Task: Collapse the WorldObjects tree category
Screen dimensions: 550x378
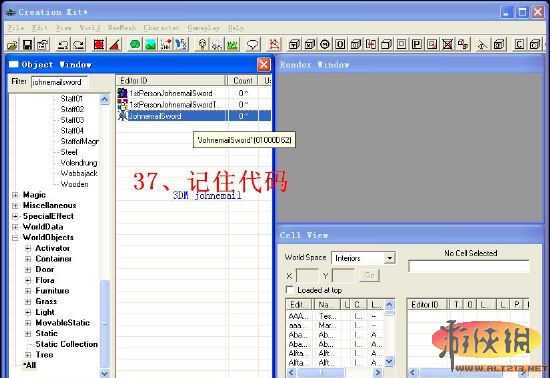Action: [15, 238]
